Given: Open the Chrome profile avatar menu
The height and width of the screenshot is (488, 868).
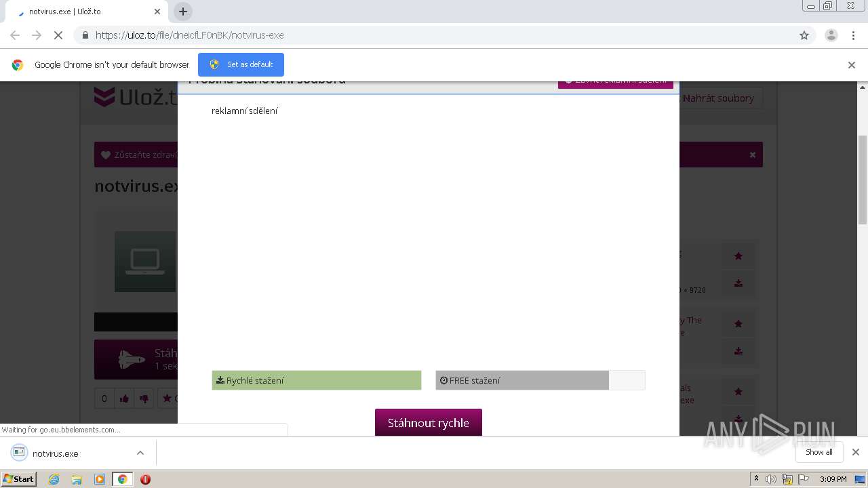Looking at the screenshot, I should pos(831,35).
